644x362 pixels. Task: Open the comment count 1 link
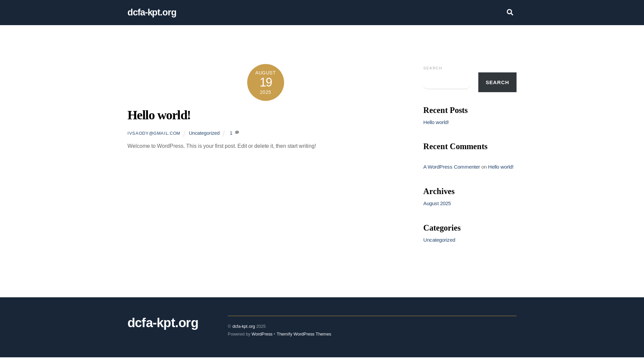tap(231, 133)
